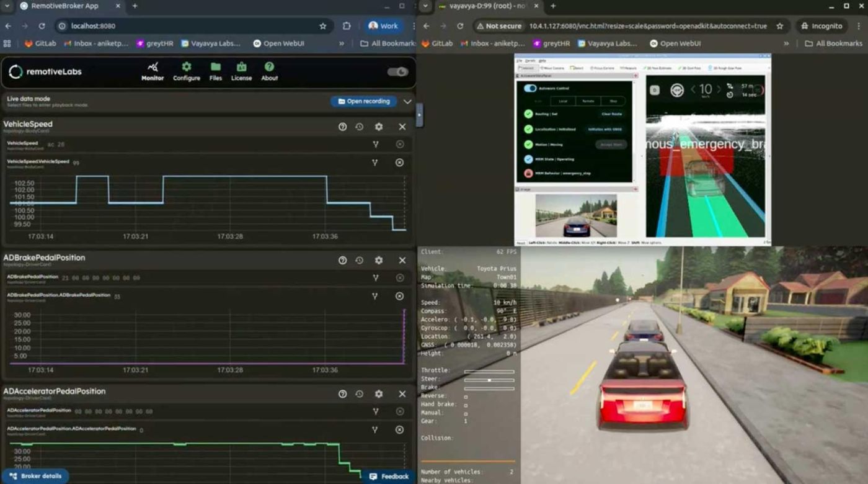Open help for the ADBrakePedalPosition panel
Screen dimensions: 868x484
[342, 260]
